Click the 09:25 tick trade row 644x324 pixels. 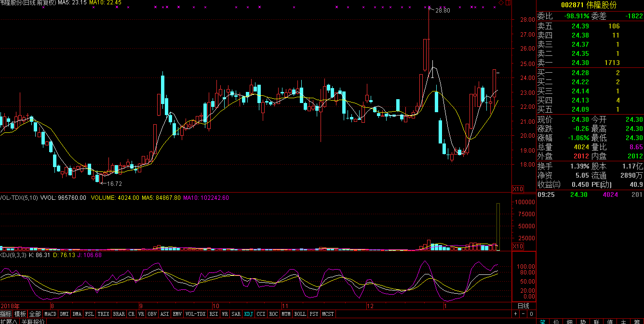[x=590, y=194]
